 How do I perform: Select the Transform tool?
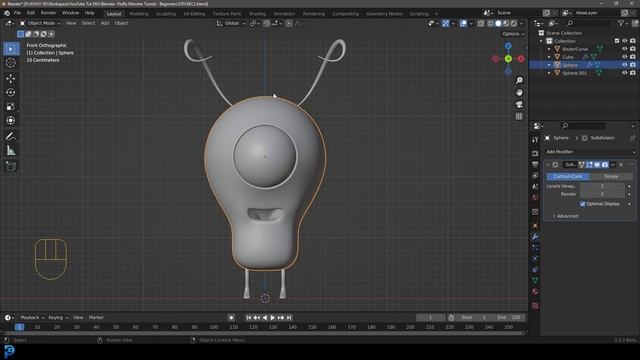(11, 120)
